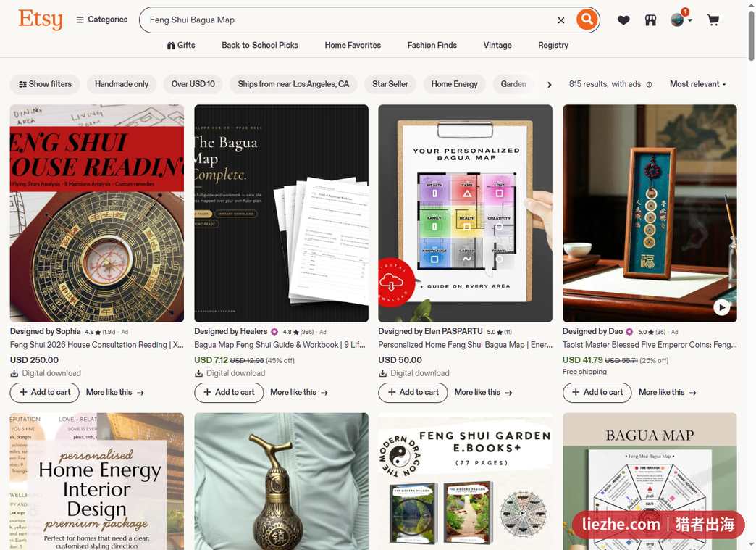Open Feng Shui 2026 House Consultation Reading title
The height and width of the screenshot is (550, 756).
(97, 345)
